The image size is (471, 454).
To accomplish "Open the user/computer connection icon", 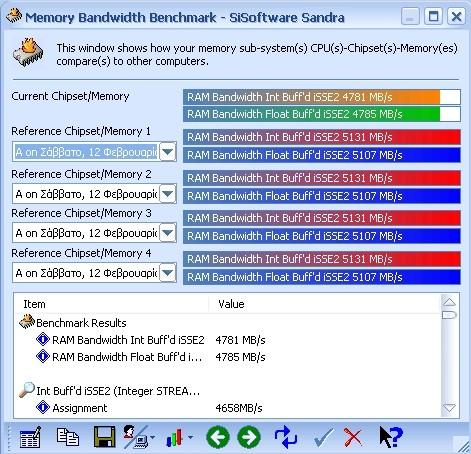I will [x=135, y=437].
